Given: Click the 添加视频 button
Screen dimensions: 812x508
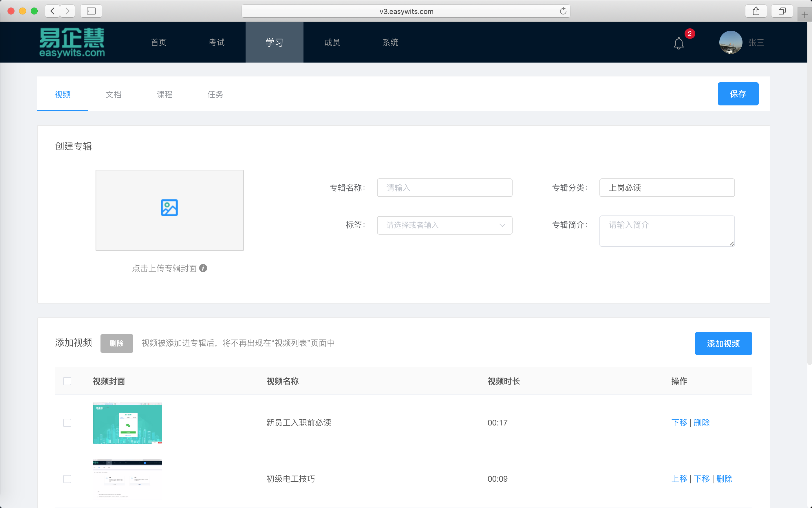Looking at the screenshot, I should (723, 343).
